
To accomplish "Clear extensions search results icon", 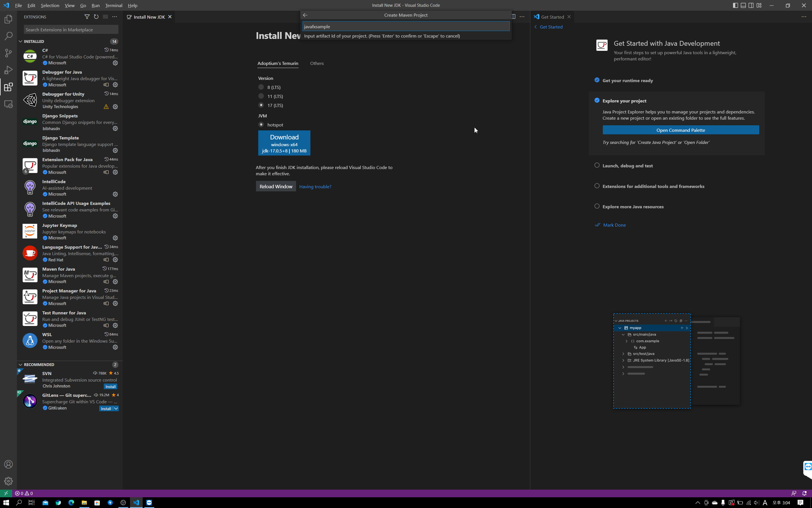I will click(x=105, y=17).
